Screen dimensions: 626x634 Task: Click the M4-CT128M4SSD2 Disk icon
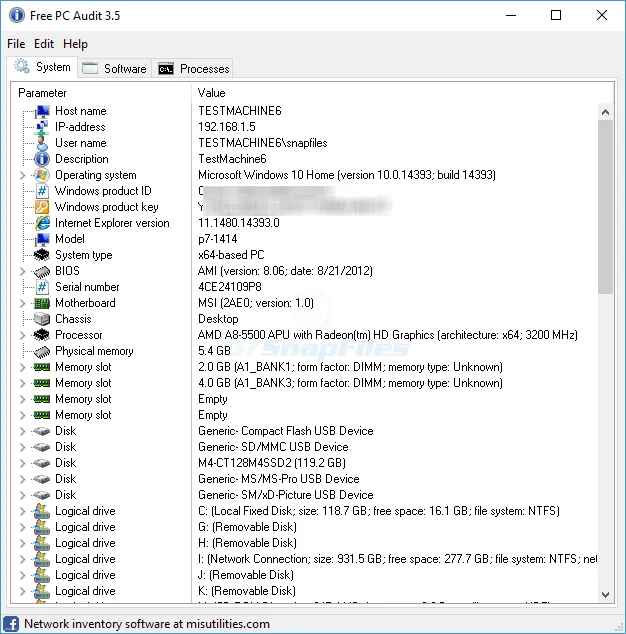(x=42, y=463)
